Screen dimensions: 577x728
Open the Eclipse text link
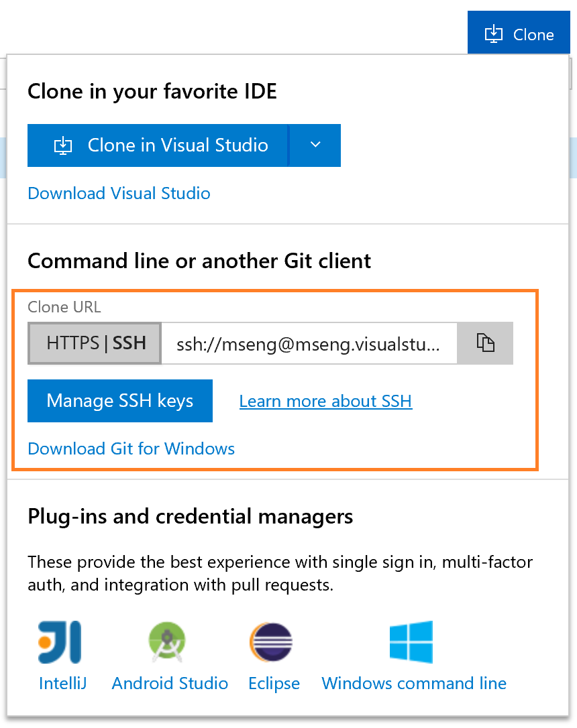(x=274, y=684)
